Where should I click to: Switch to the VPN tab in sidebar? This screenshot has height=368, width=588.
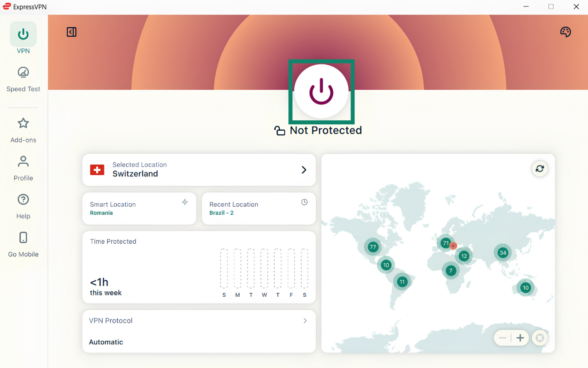tap(23, 39)
